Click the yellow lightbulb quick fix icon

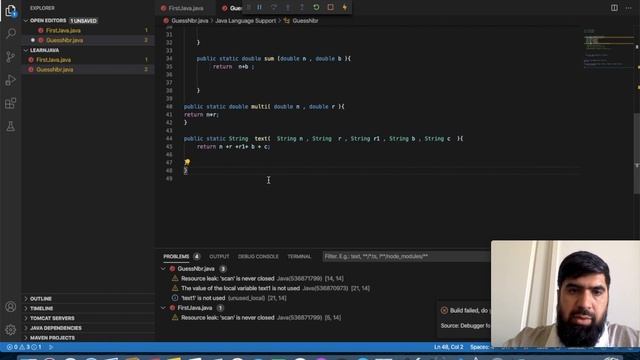[x=187, y=162]
